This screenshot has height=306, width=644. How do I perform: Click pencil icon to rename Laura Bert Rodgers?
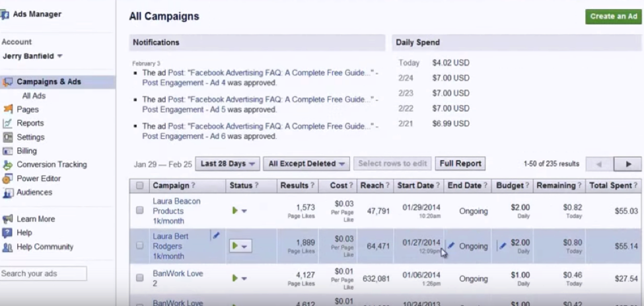tap(217, 235)
